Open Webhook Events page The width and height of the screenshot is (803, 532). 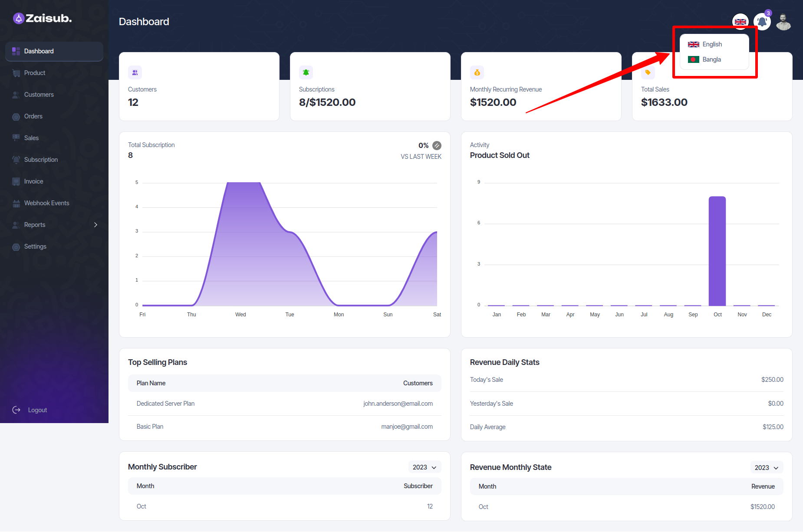point(47,203)
